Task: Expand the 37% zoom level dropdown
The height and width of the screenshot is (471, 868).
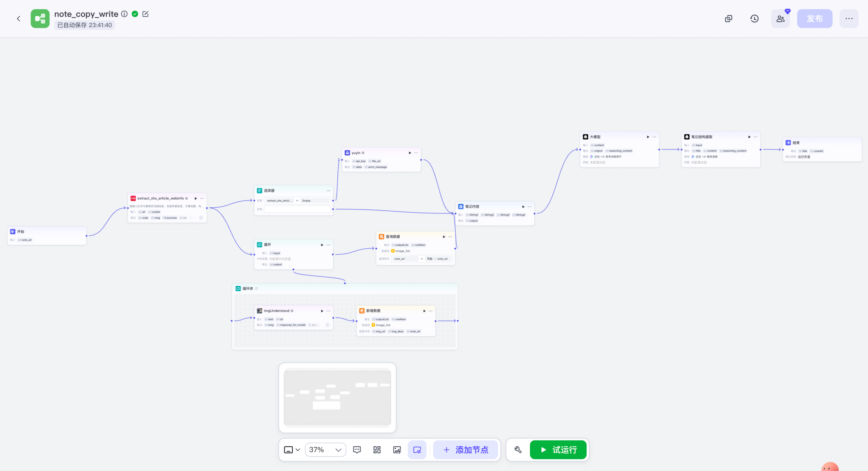Action: (325, 450)
